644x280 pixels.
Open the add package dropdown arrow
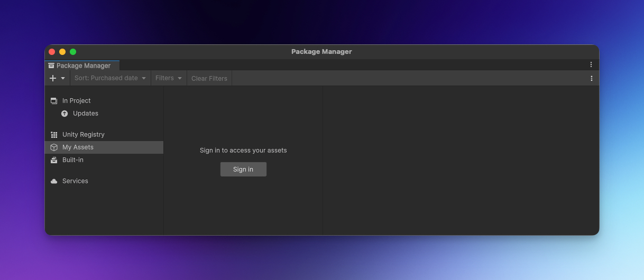click(x=63, y=78)
